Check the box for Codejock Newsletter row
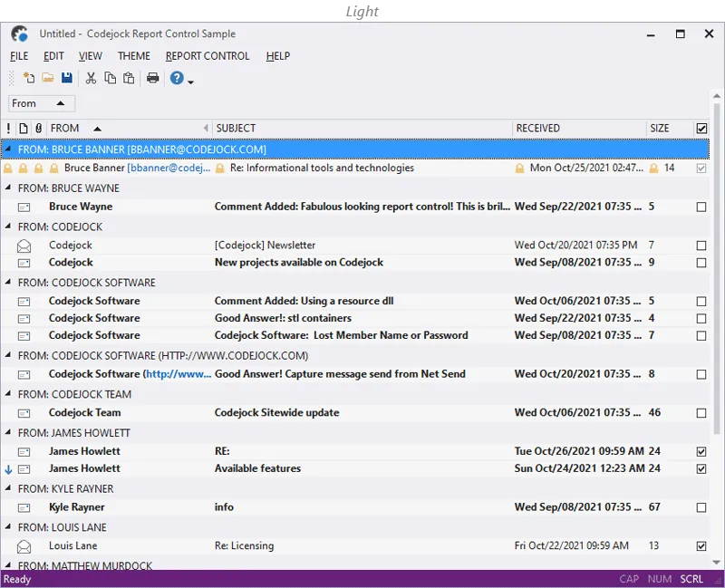This screenshot has height=588, width=725. (x=701, y=246)
